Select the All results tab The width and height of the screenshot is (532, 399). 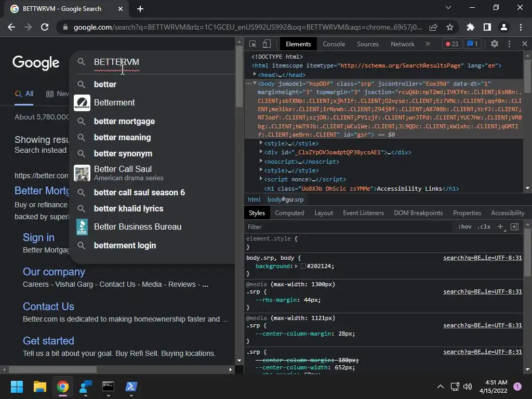24,94
